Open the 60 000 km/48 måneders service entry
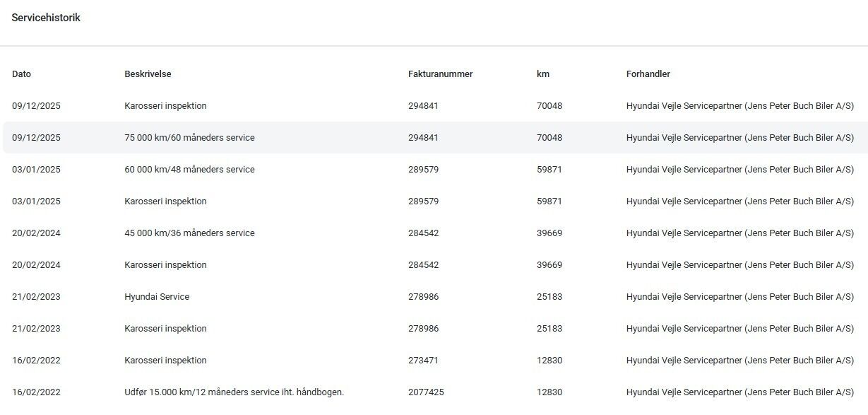Screen dimensions: 868x415 [189, 170]
